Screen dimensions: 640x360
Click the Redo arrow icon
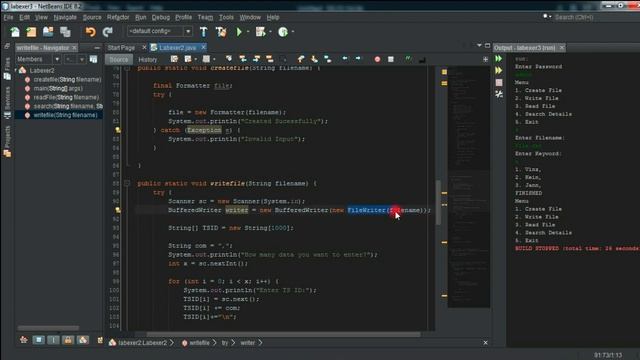pyautogui.click(x=108, y=32)
